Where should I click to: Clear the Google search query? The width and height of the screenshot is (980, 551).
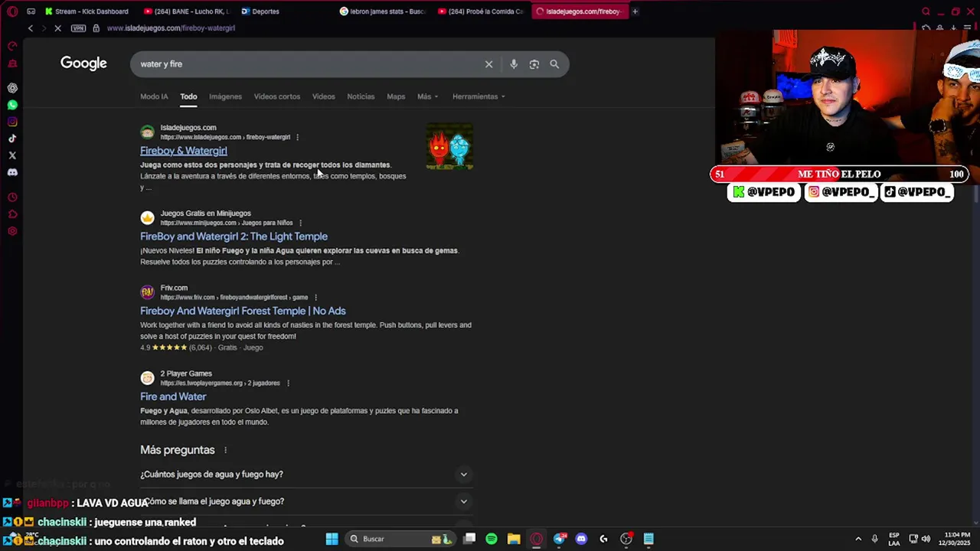[x=488, y=64]
